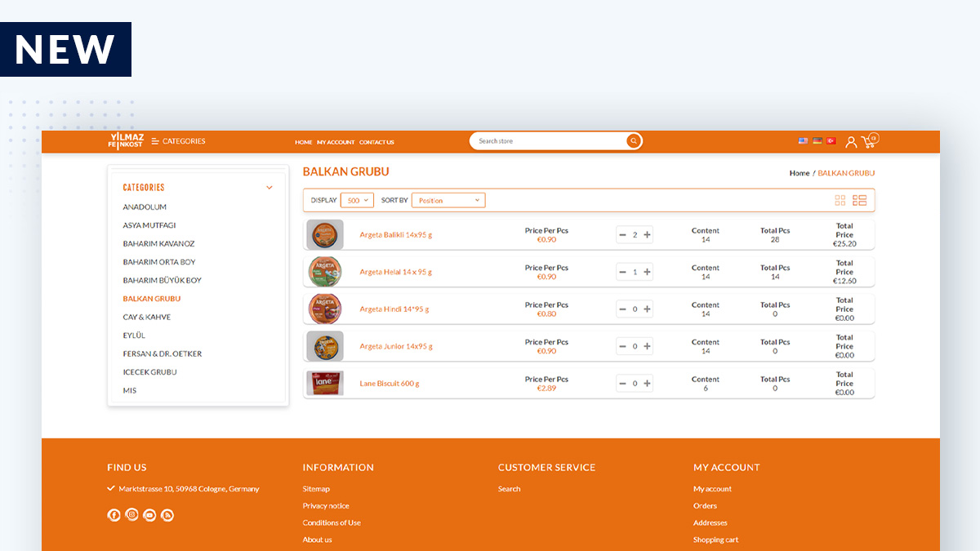Image resolution: width=980 pixels, height=551 pixels.
Task: Open the footer My account link
Action: (x=713, y=489)
